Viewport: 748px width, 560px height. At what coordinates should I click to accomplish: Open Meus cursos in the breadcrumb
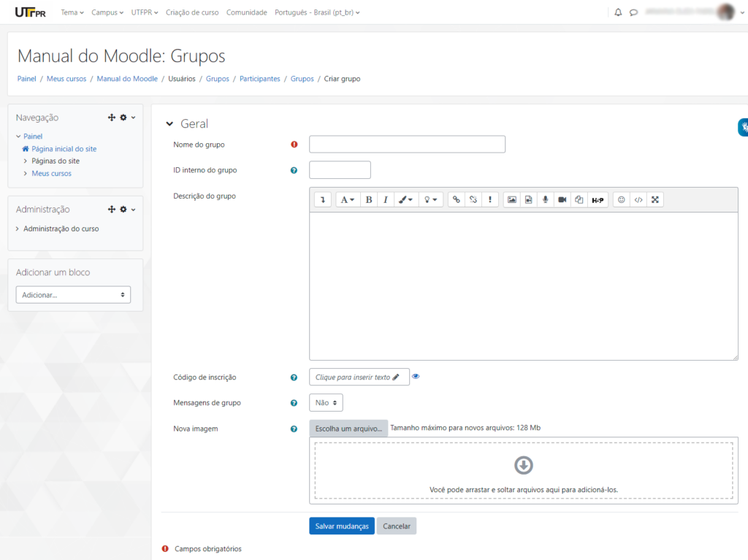[66, 79]
